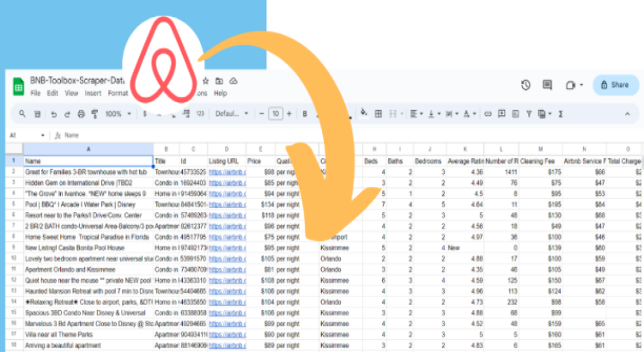Open the View menu
This screenshot has width=644, height=352.
click(x=71, y=94)
